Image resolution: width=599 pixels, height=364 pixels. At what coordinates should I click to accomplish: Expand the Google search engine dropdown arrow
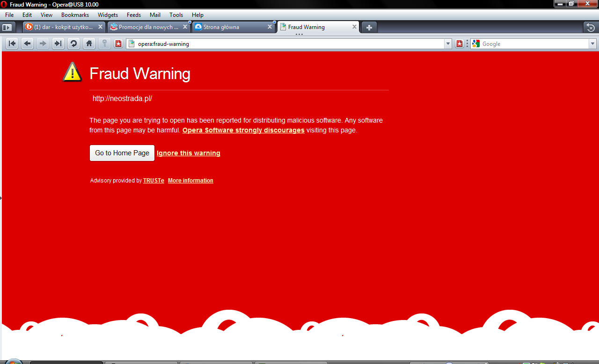coord(593,44)
